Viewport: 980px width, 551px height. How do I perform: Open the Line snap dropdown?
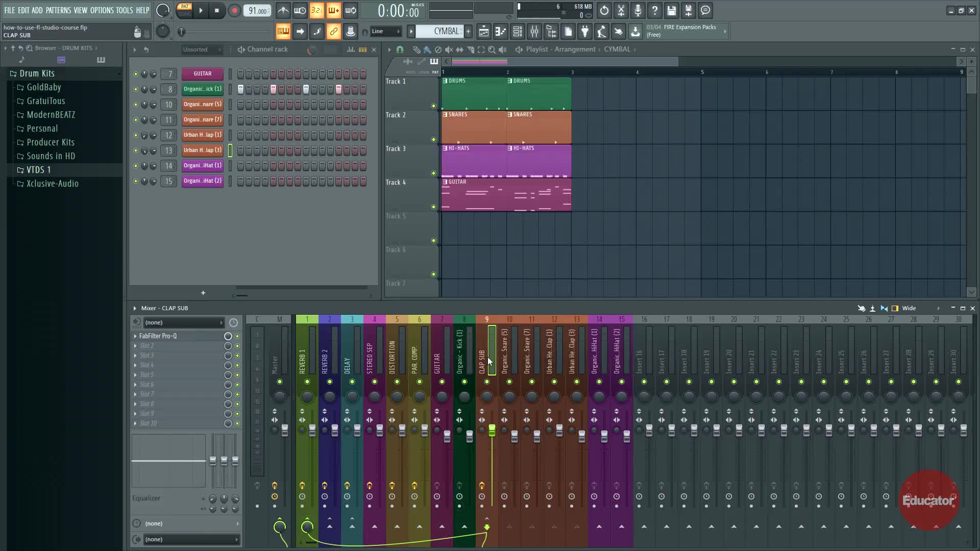(385, 32)
